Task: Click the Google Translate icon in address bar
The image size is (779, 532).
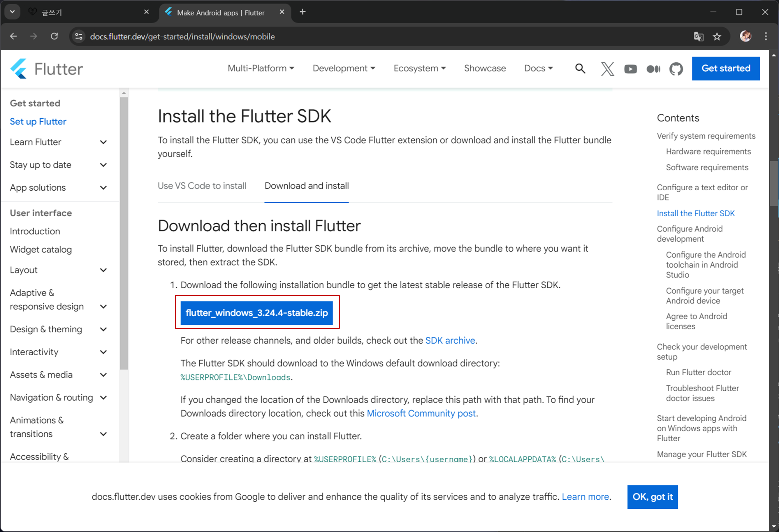Action: (698, 36)
